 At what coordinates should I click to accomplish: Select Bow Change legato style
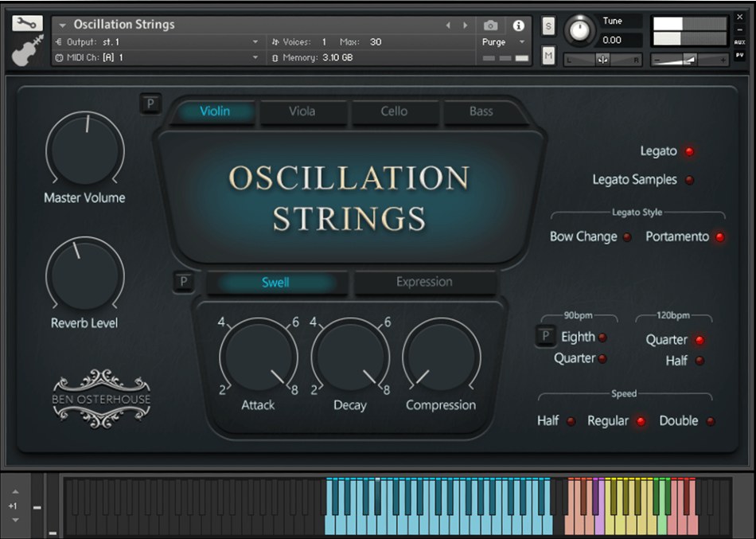point(629,237)
